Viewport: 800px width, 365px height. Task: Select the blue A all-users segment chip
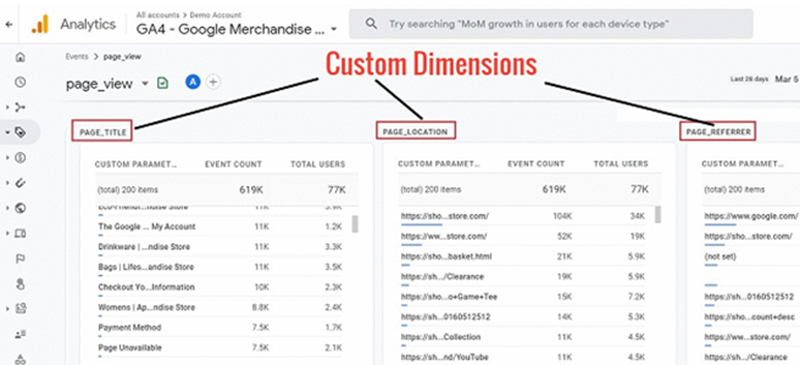tap(193, 82)
